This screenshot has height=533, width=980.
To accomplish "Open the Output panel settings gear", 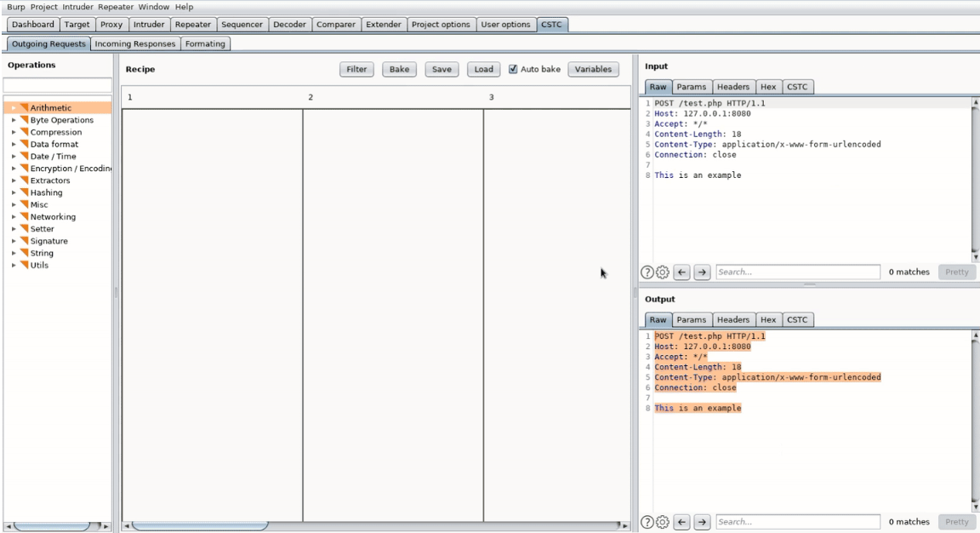I will [x=664, y=521].
